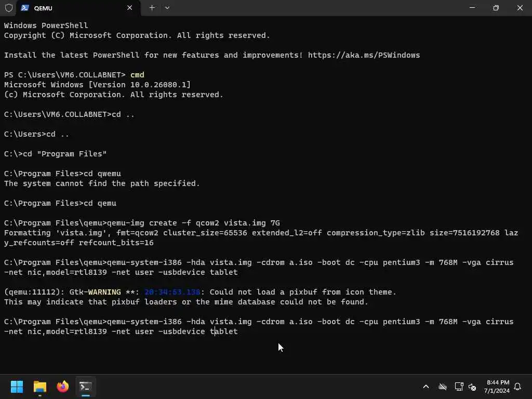Screen dimensions: 532x399
Task: Open a new terminal tab
Action: 152,8
